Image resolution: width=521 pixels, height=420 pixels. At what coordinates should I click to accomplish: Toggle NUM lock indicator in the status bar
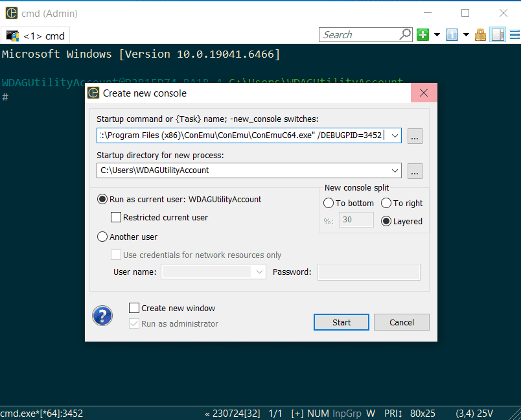[318, 414]
